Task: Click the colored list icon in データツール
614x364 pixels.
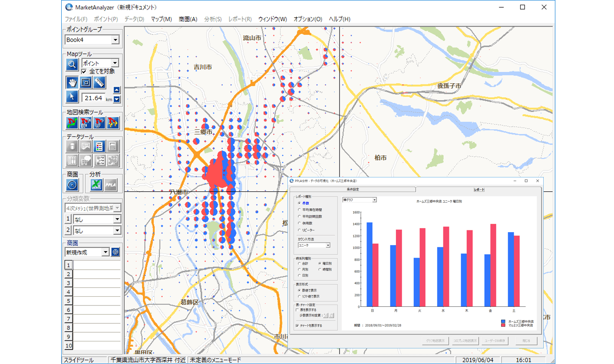Action: [99, 146]
